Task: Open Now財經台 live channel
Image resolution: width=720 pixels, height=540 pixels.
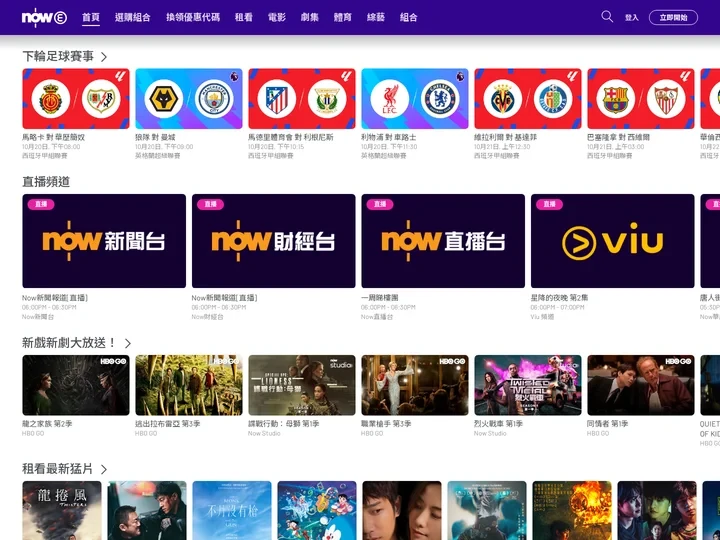Action: (x=273, y=241)
